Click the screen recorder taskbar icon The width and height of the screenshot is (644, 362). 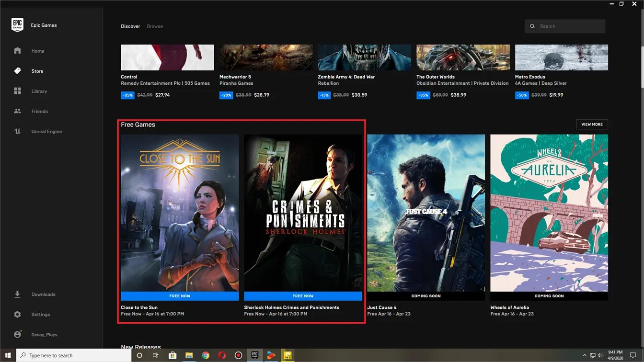pyautogui.click(x=238, y=355)
